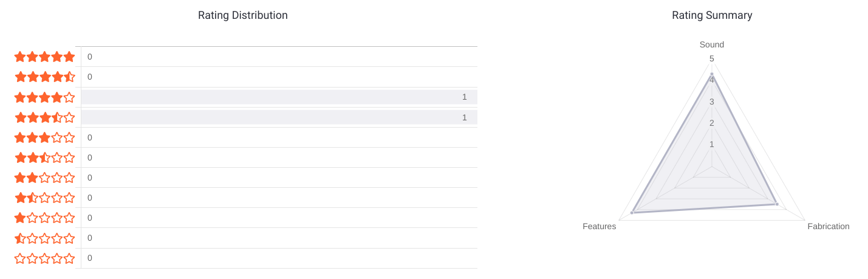
Task: Click the Features axis label
Action: (x=599, y=226)
